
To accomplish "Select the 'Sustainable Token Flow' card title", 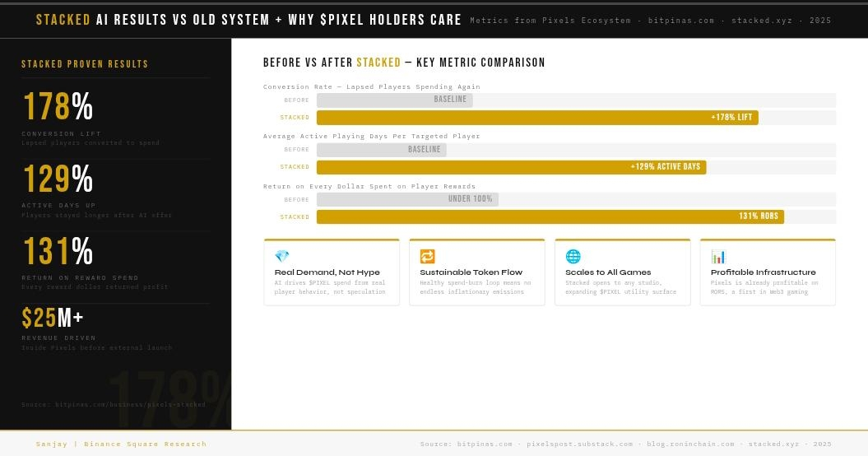I will pos(471,272).
